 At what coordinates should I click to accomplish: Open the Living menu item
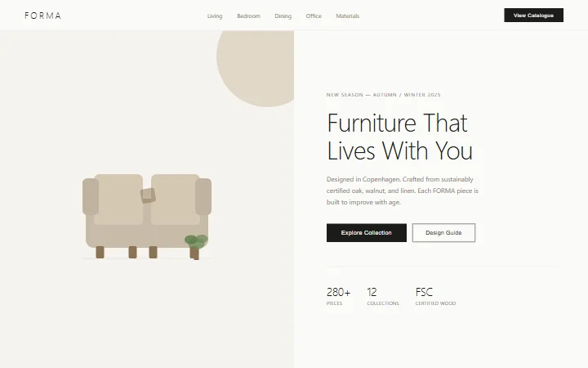[215, 16]
